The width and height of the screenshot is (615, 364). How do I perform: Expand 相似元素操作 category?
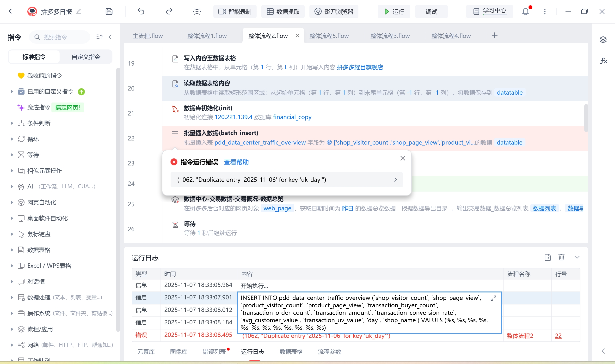[12, 171]
